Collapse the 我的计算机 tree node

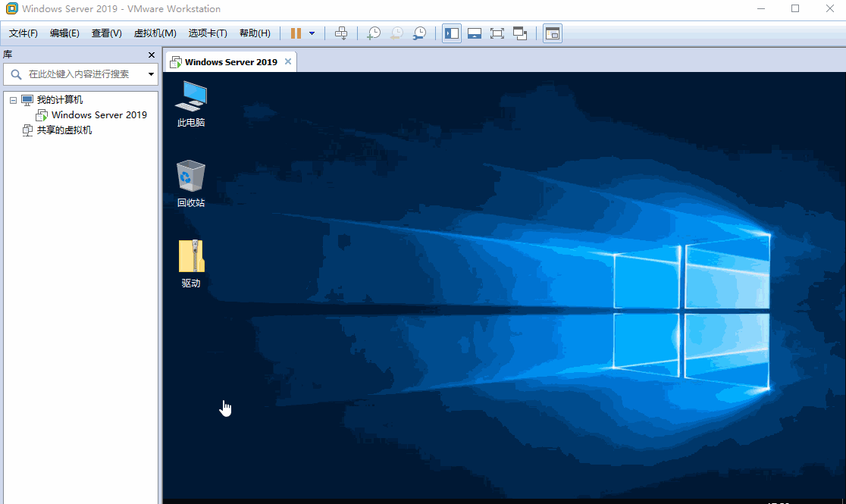coord(14,100)
